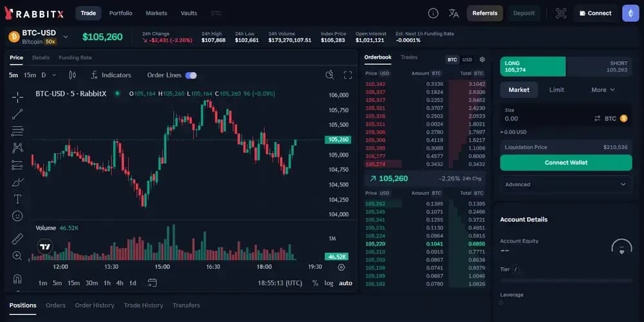
Task: Select the crosshair cursor tool
Action: [17, 97]
